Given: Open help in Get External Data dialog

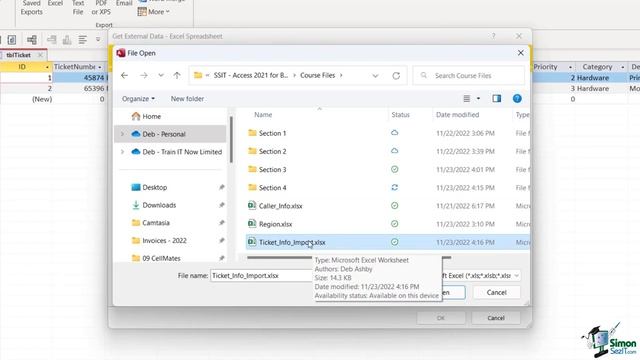Looking at the screenshot, I should (x=493, y=36).
